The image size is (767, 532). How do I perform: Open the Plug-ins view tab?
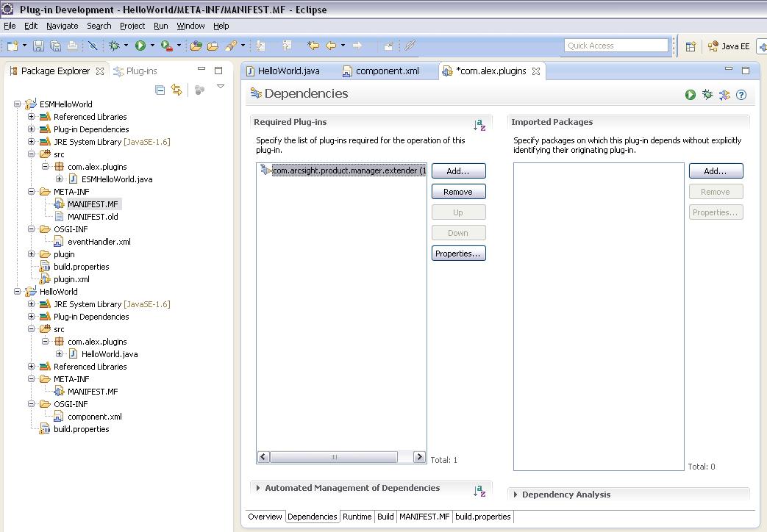135,71
